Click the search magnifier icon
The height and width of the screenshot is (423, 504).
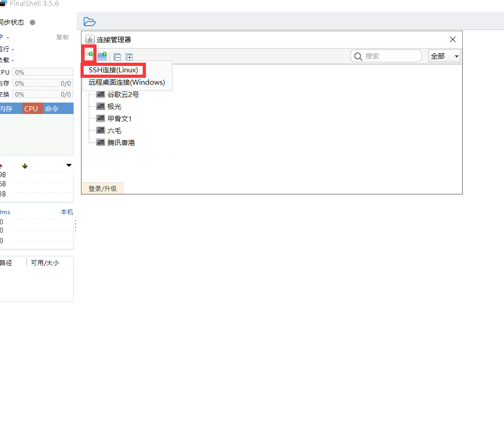358,56
